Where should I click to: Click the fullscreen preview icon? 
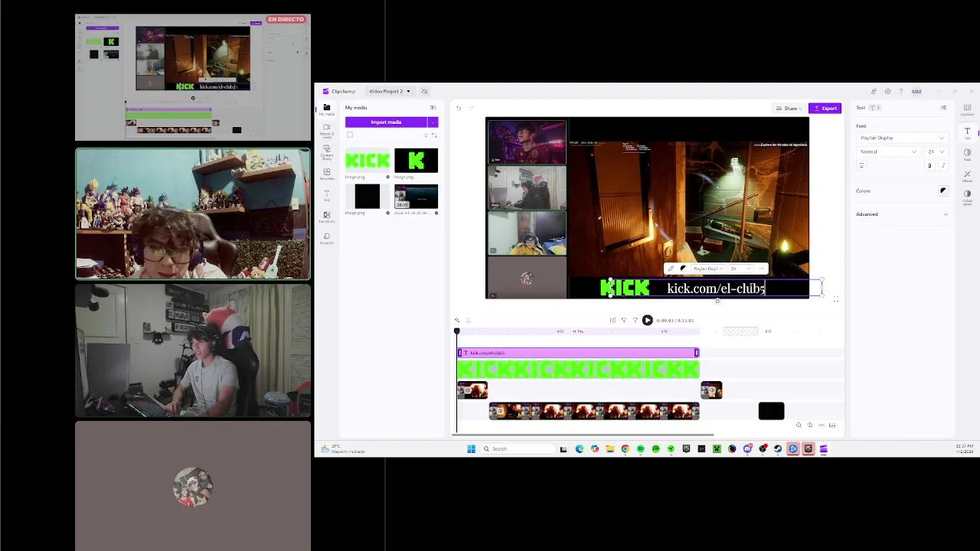(x=835, y=299)
